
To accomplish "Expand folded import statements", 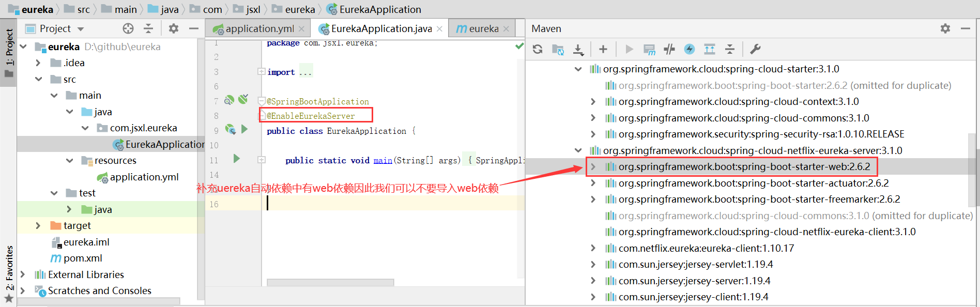I will coord(262,71).
